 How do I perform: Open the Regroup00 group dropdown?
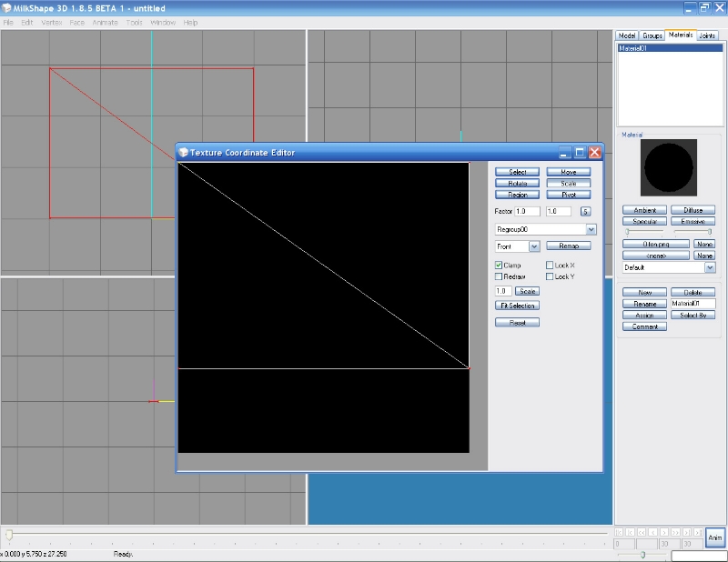coord(591,230)
